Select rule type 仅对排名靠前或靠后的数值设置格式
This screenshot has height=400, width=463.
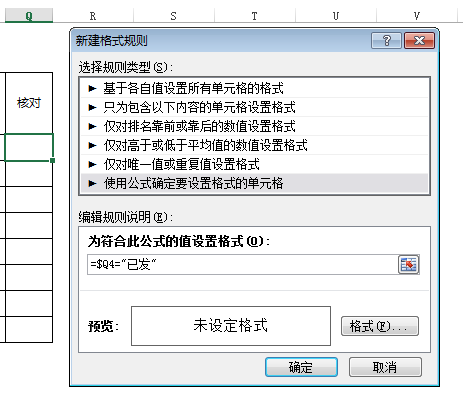coord(254,126)
